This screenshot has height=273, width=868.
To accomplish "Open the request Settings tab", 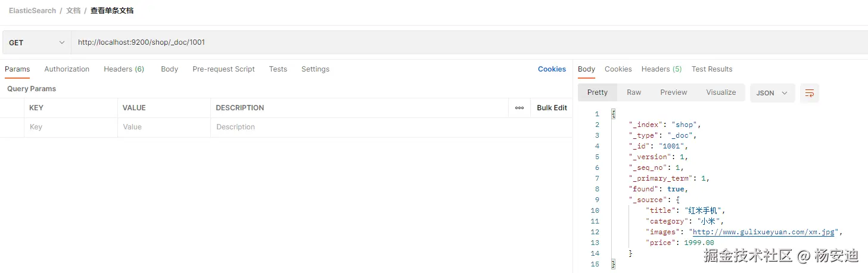I will point(315,69).
